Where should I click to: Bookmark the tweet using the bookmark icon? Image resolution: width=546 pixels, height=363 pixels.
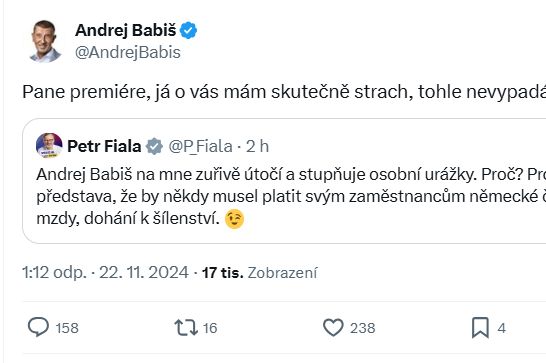(480, 327)
